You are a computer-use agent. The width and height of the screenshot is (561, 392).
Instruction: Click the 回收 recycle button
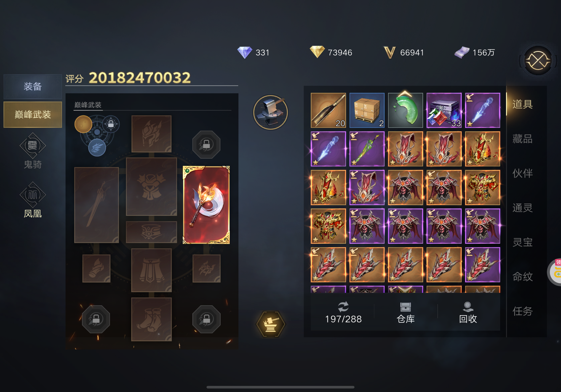coord(468,313)
